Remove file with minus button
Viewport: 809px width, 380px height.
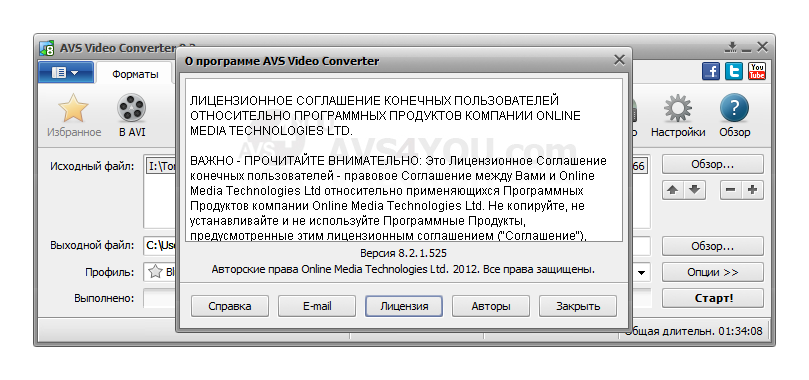click(731, 190)
